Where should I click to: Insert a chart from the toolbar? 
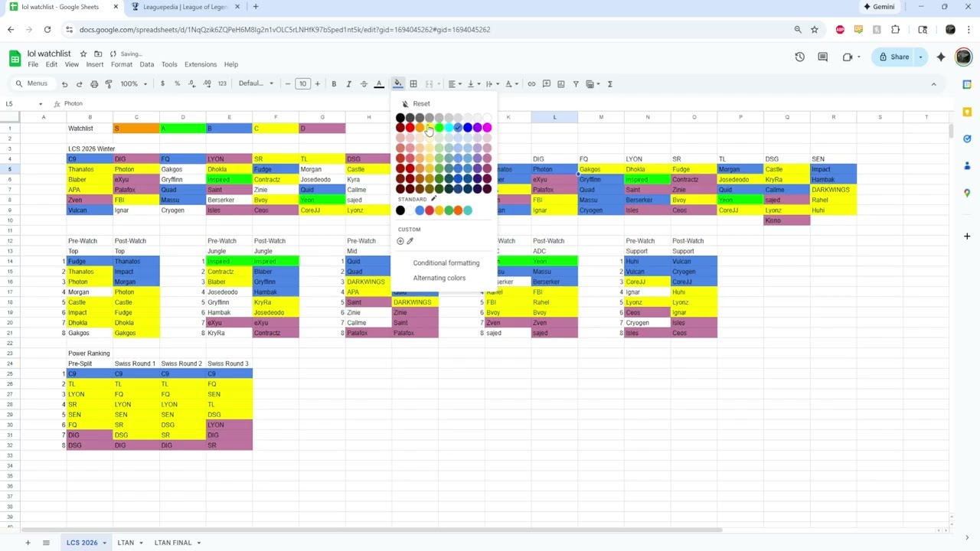[x=561, y=84]
